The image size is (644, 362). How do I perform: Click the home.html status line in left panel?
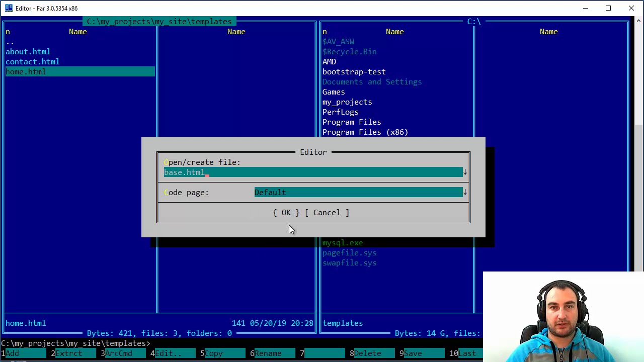coord(26,323)
